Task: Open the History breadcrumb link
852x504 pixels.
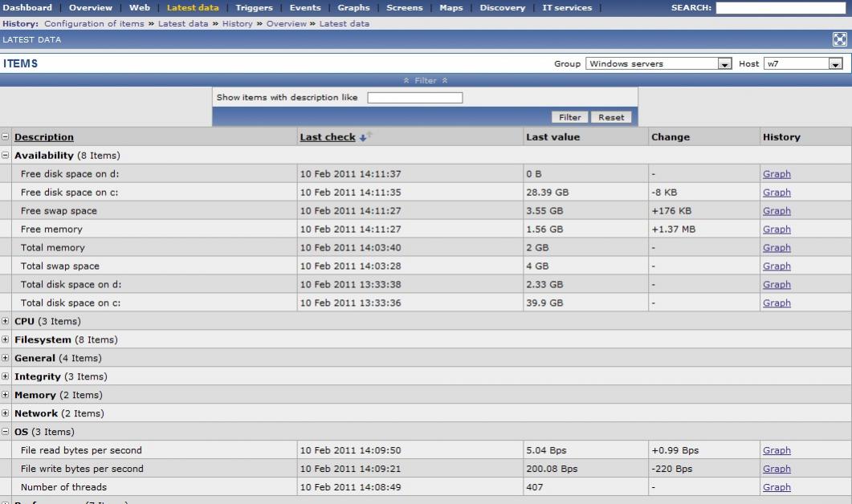Action: (x=238, y=24)
